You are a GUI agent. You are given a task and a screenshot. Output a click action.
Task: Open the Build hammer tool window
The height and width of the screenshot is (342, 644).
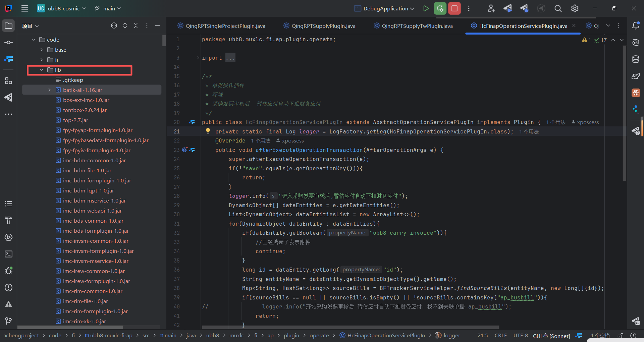[x=9, y=220]
